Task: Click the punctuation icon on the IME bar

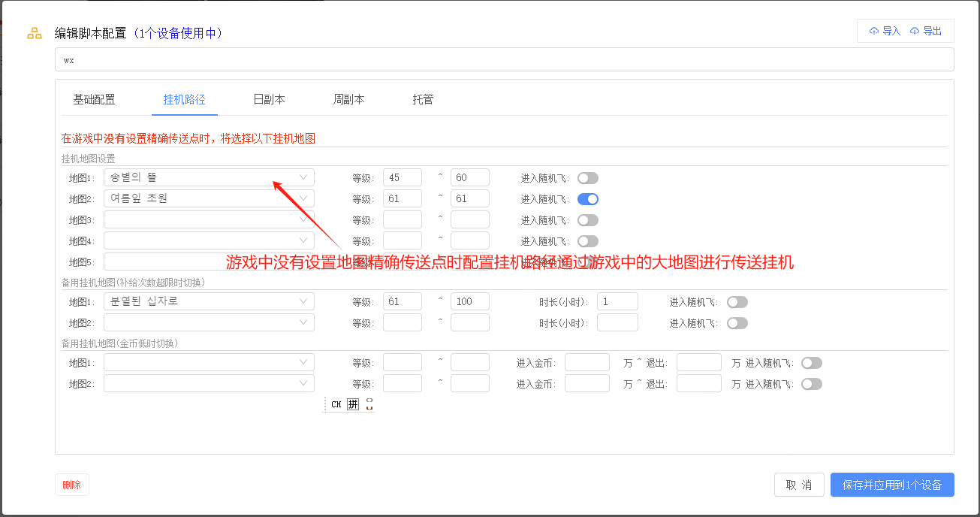Action: 369,404
